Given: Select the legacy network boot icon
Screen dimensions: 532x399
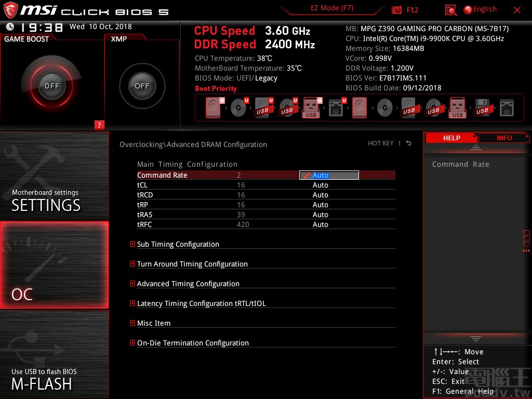Looking at the screenshot, I should tap(507, 108).
